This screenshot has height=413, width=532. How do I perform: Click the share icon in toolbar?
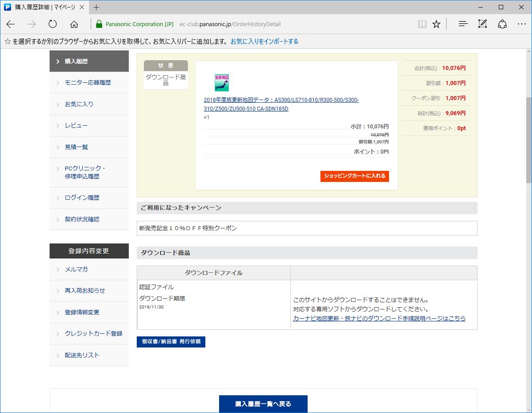[x=502, y=24]
